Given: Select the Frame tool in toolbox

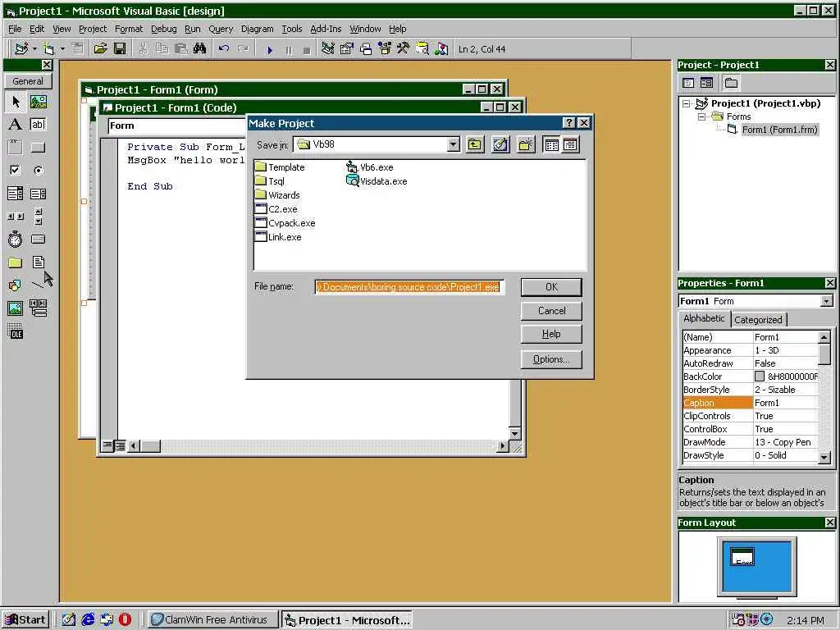Looking at the screenshot, I should coord(15,147).
